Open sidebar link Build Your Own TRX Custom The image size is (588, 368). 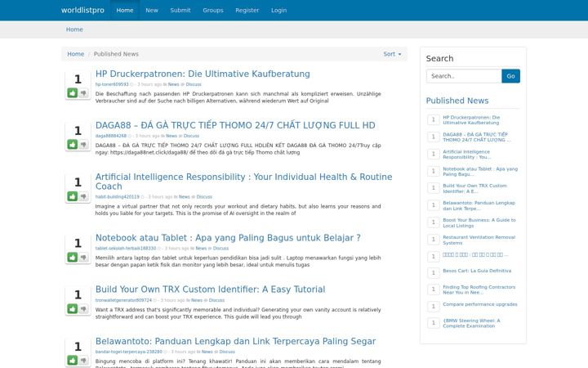[474, 189]
